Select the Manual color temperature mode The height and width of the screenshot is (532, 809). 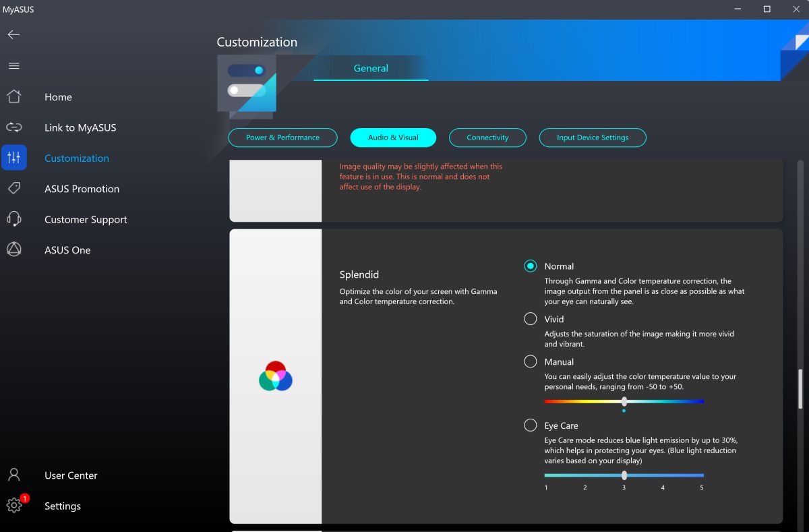tap(531, 361)
